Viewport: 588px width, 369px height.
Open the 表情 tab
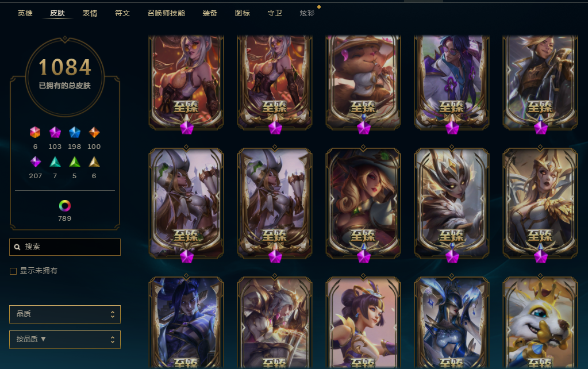[x=90, y=13]
